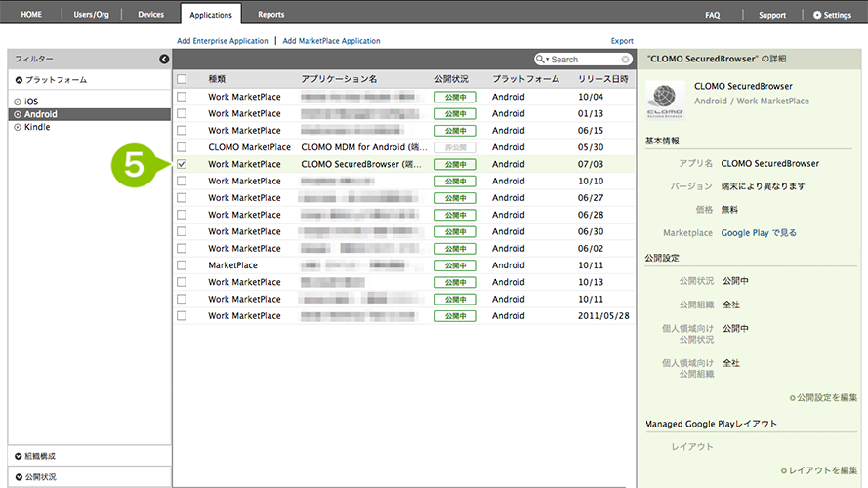Open the HOME tab
The width and height of the screenshot is (868, 488).
pyautogui.click(x=31, y=15)
